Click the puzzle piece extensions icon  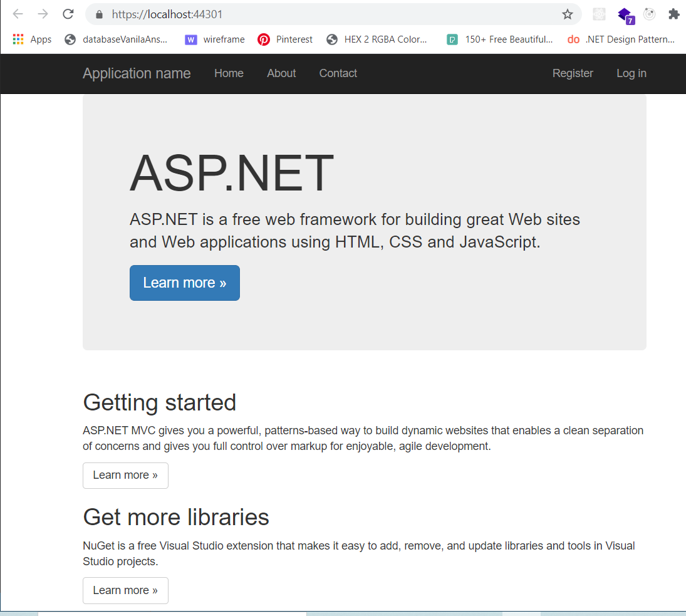(673, 14)
